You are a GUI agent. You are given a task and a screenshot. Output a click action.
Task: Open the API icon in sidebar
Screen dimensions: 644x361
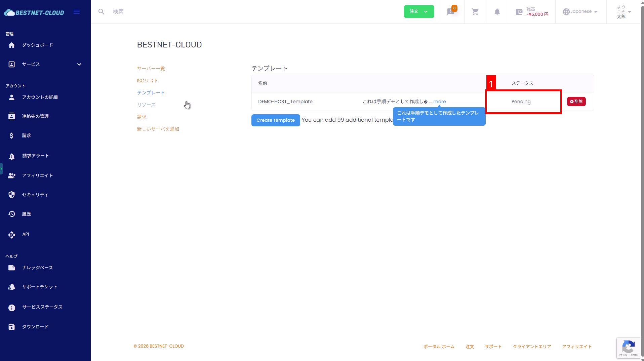12,234
